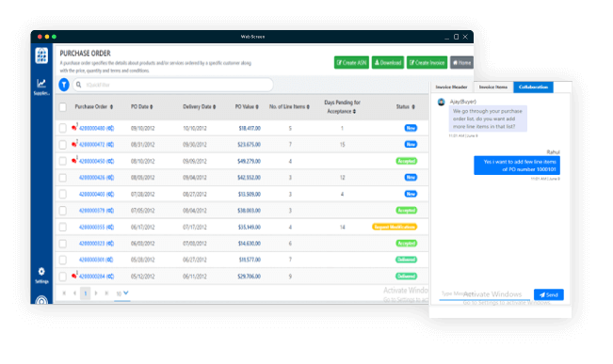Click inside the Quick Filter search field

click(x=173, y=85)
